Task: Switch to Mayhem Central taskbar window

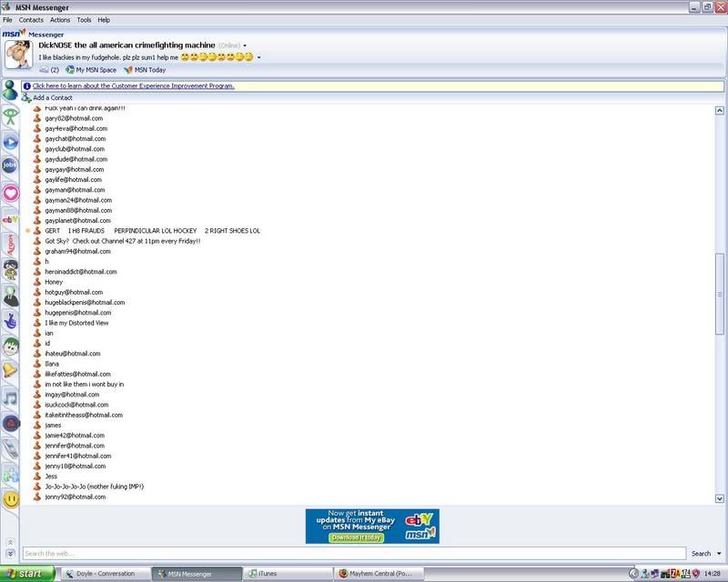Action: click(379, 574)
